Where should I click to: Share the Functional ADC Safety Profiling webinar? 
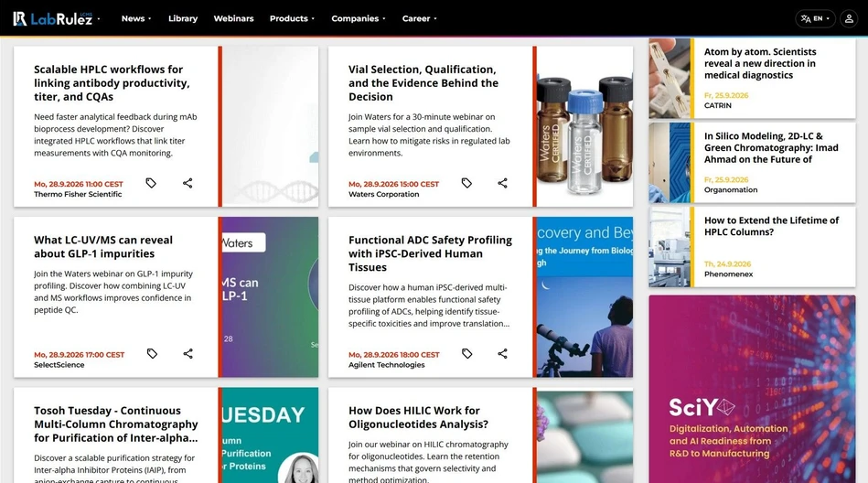[502, 353]
